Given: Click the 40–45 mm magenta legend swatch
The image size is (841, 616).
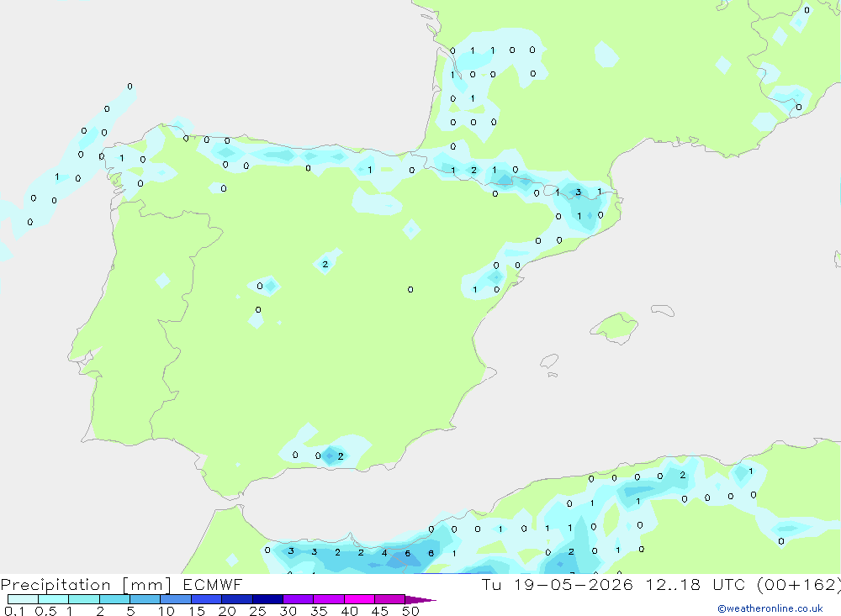Looking at the screenshot, I should tap(359, 599).
